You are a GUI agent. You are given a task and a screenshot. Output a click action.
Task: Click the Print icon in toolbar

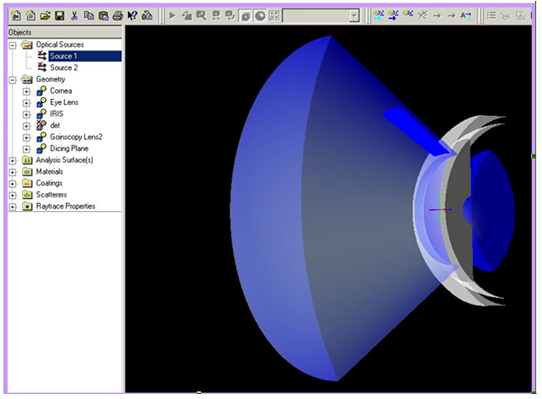(118, 16)
